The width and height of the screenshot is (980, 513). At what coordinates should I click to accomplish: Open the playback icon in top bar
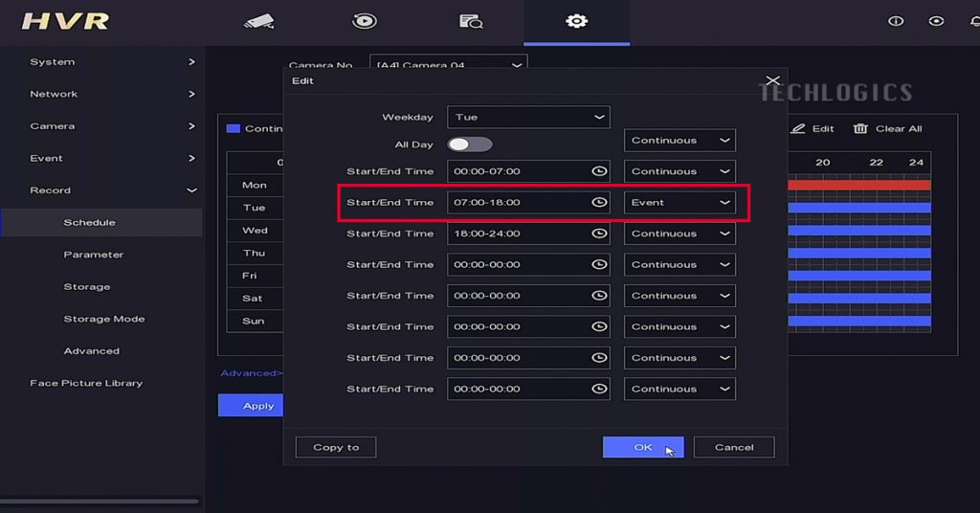[365, 21]
